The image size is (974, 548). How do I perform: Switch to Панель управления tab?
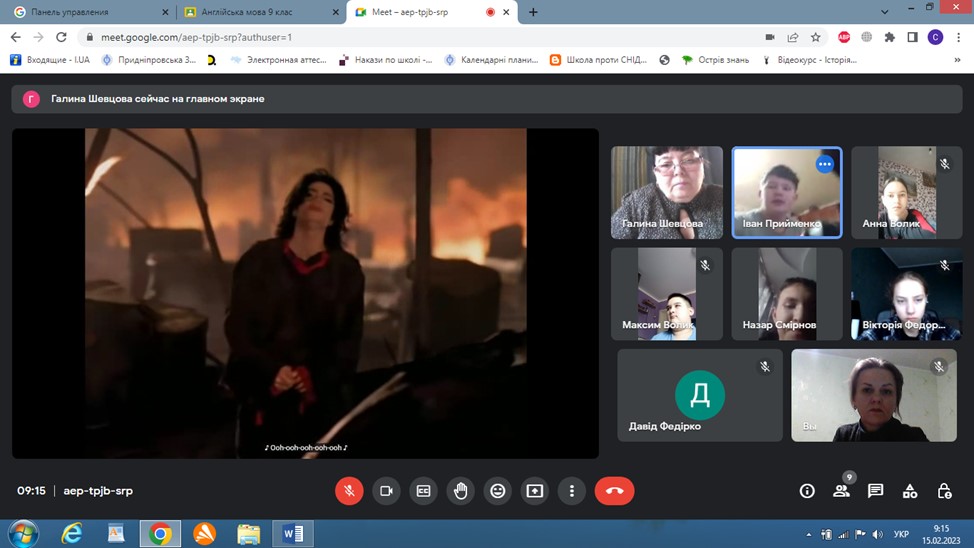click(x=88, y=12)
